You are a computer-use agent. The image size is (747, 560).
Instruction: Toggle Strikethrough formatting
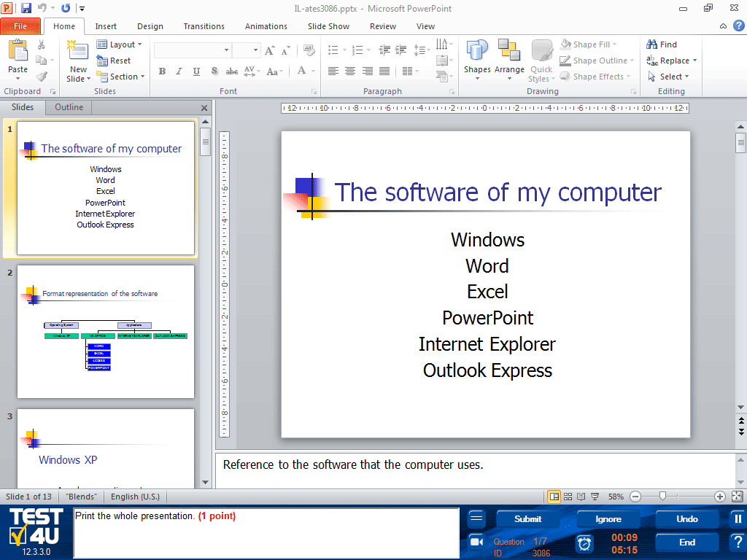tap(232, 71)
